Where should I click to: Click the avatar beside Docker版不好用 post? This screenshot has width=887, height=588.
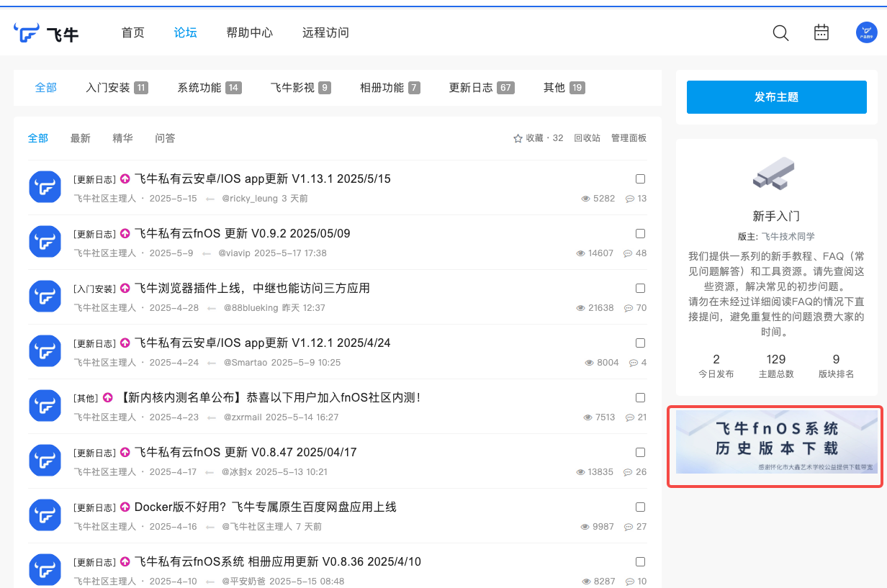45,515
